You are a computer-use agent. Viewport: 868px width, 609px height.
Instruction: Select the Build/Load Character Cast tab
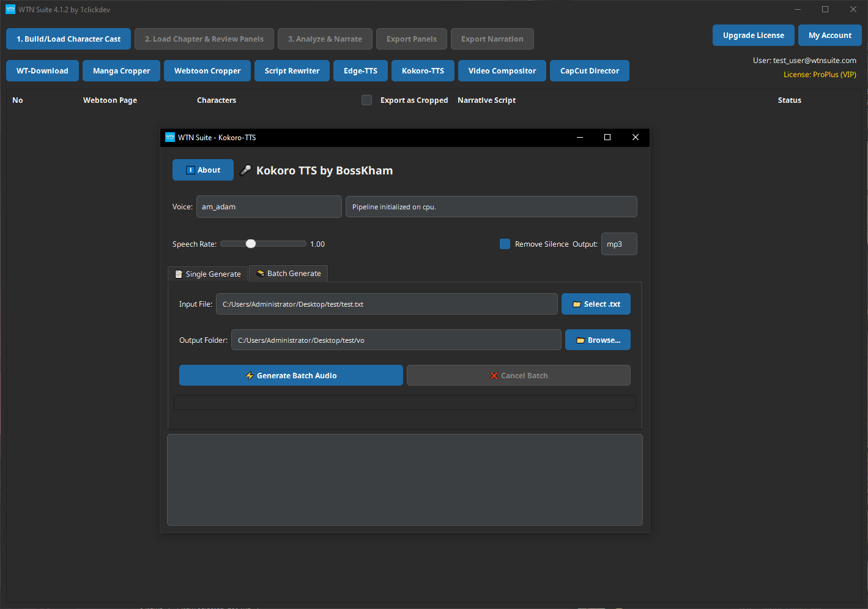[68, 39]
